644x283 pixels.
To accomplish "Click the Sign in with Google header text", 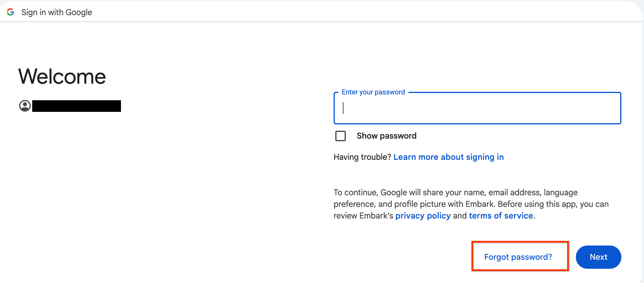I will pos(57,12).
